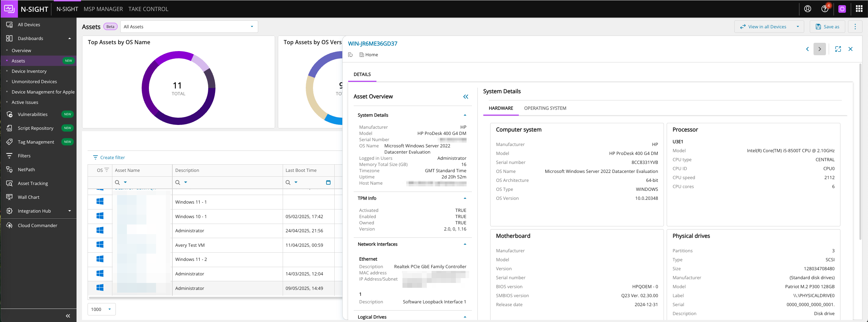The width and height of the screenshot is (868, 322).
Task: Switch to the OPERATING SYSTEM tab
Action: pos(545,108)
